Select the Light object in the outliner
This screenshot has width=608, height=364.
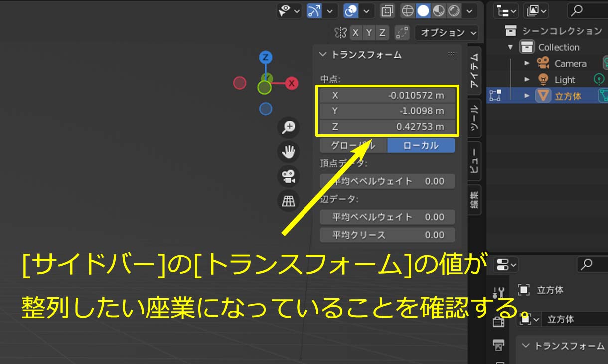(x=564, y=80)
